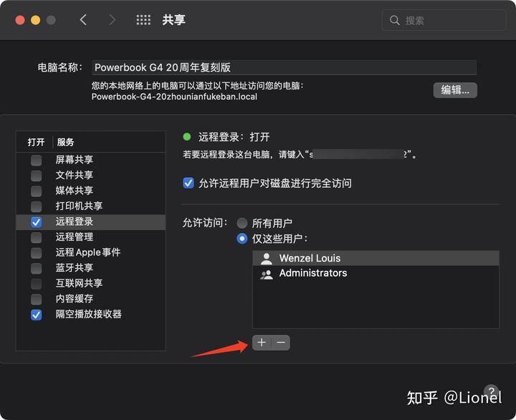This screenshot has width=516, height=420.
Task: Click the Administrators group icon
Action: [267, 273]
